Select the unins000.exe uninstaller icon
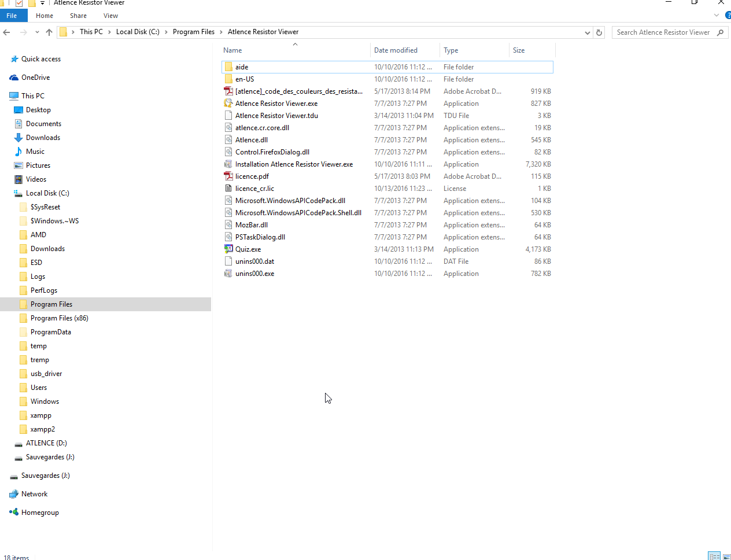731x560 pixels. pos(228,274)
